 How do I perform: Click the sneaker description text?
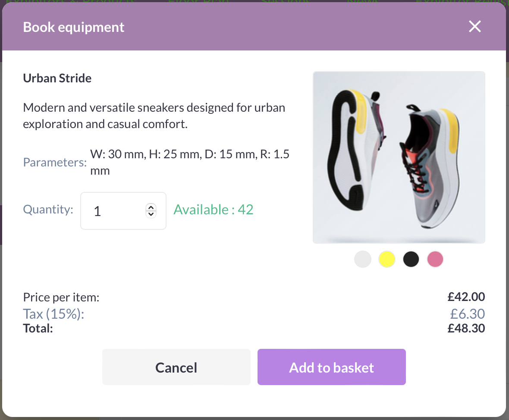click(x=154, y=116)
